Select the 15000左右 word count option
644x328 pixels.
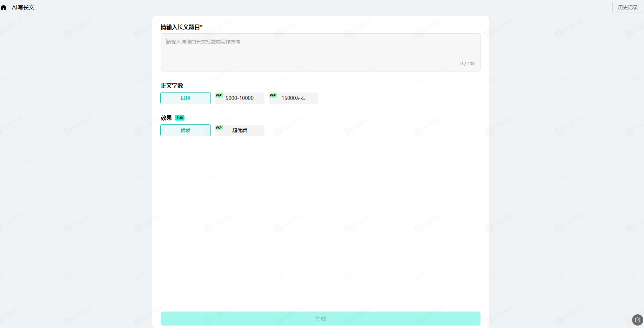294,98
